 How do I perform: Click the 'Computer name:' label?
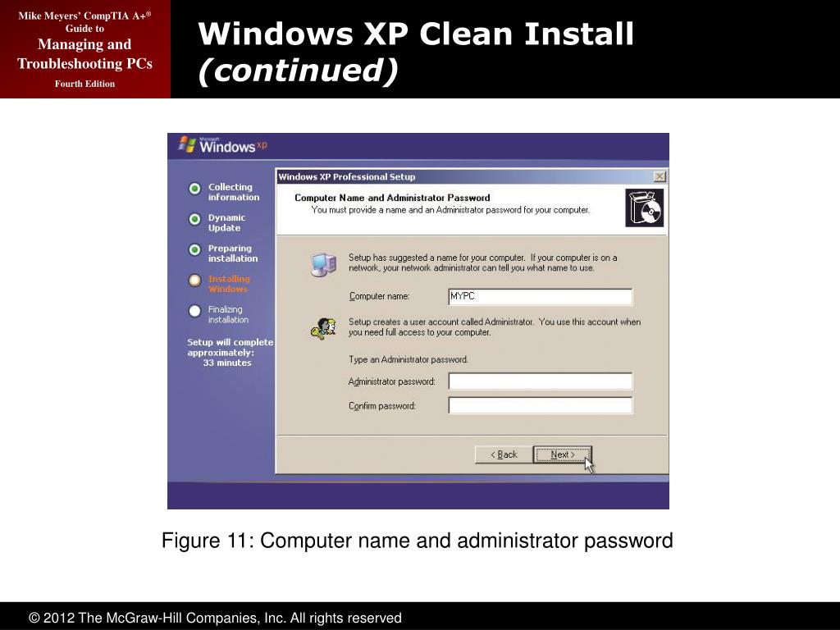pos(379,296)
